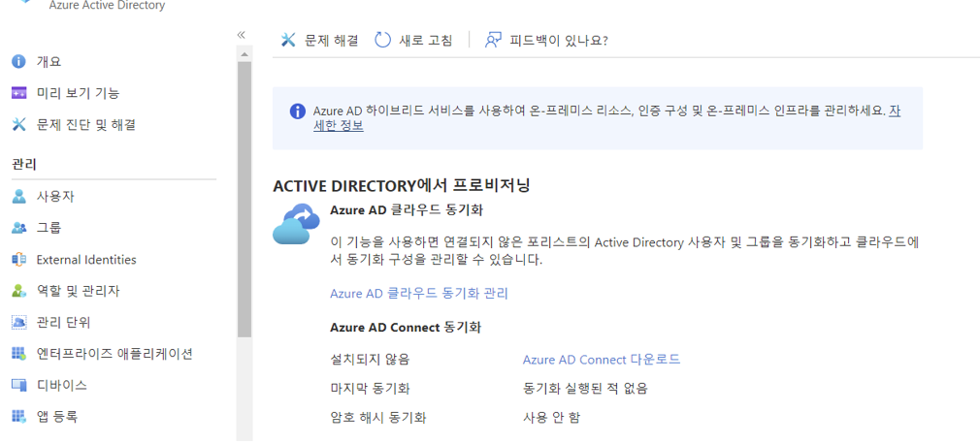Click 문제 해결 toolbar button
Screen dimensions: 980x444
click(319, 40)
